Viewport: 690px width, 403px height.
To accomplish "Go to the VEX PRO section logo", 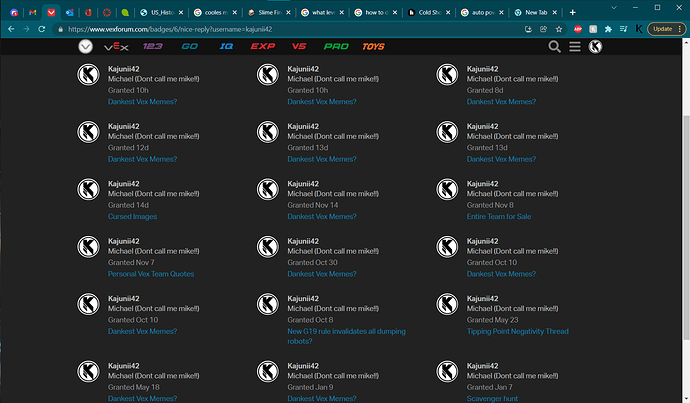I will 336,46.
